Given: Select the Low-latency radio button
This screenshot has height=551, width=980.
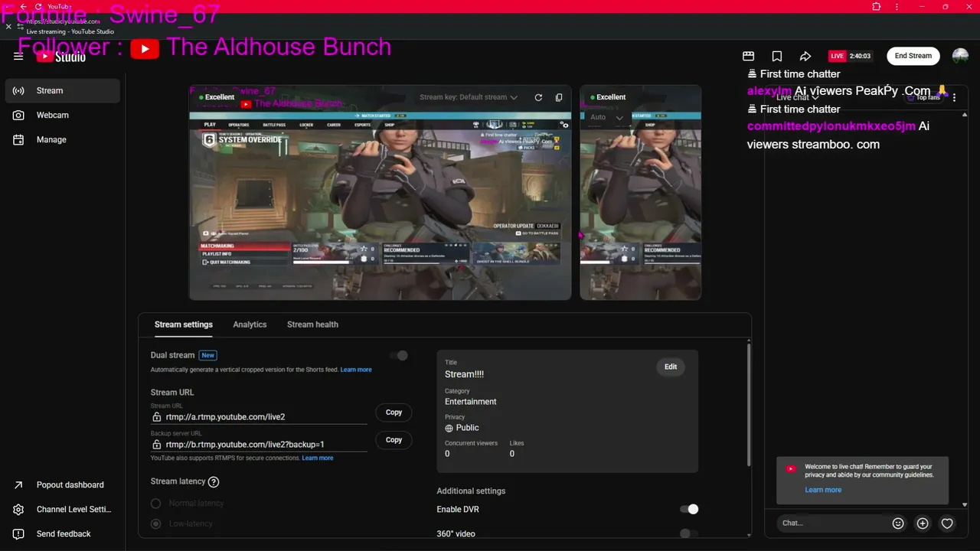Looking at the screenshot, I should 155,524.
